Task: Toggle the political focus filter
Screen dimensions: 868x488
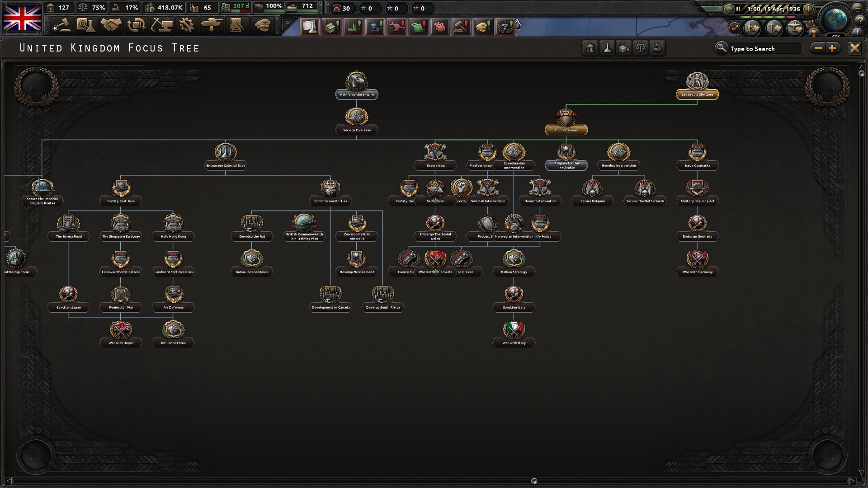Action: (x=590, y=48)
